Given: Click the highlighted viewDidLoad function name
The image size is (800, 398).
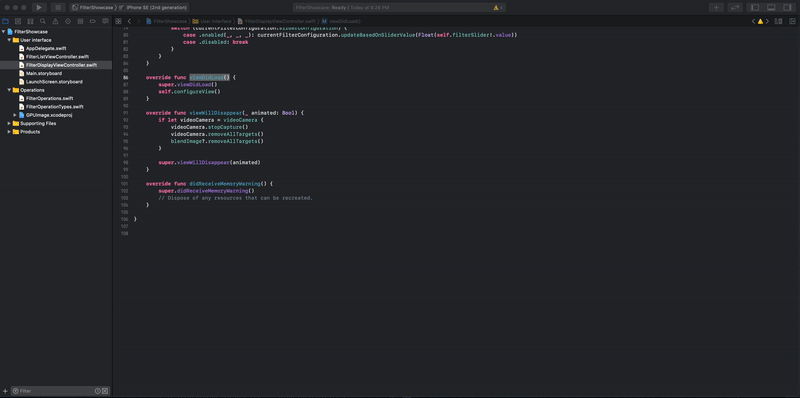Looking at the screenshot, I should pyautogui.click(x=209, y=78).
